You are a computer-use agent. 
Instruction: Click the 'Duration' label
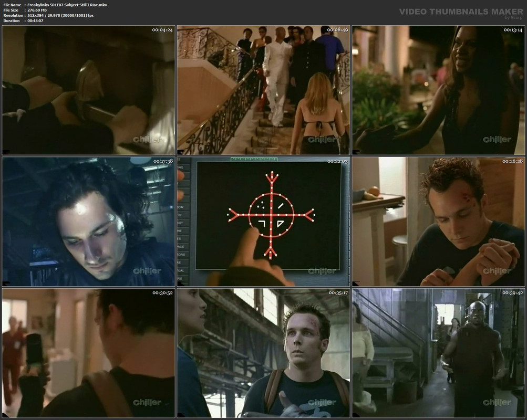(x=12, y=21)
